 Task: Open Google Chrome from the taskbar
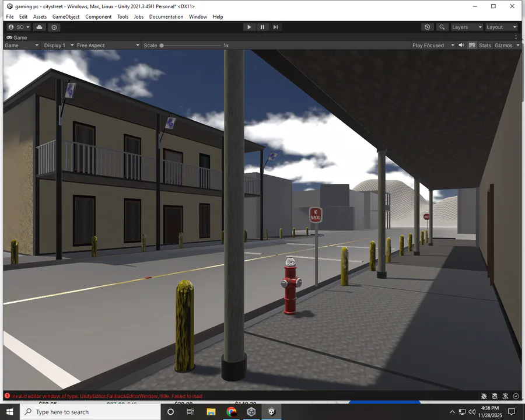click(x=232, y=412)
